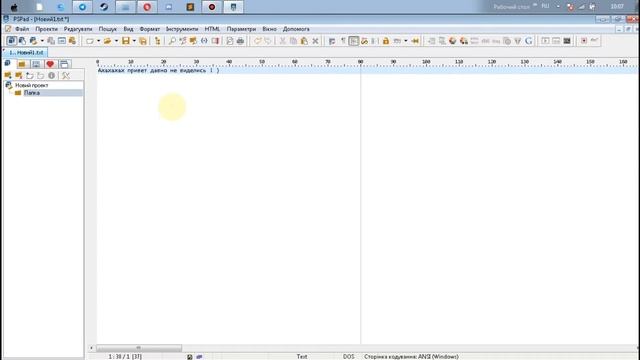Click the cursor position status entry
The width and height of the screenshot is (640, 360).
click(125, 357)
